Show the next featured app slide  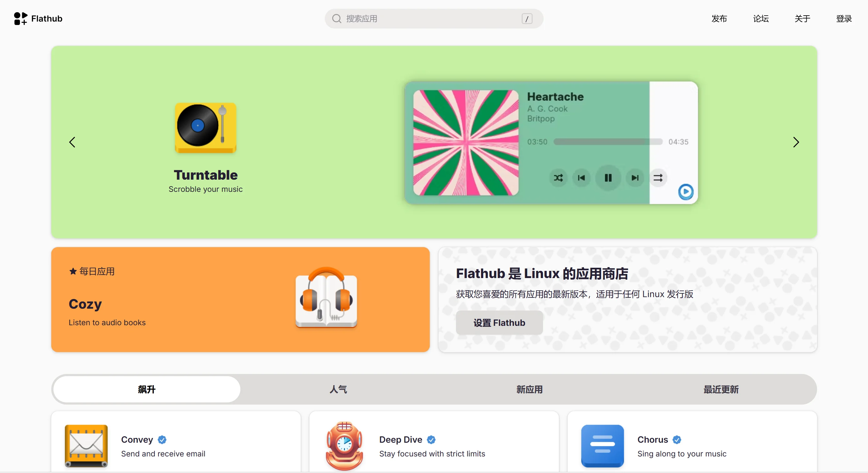coord(796,142)
